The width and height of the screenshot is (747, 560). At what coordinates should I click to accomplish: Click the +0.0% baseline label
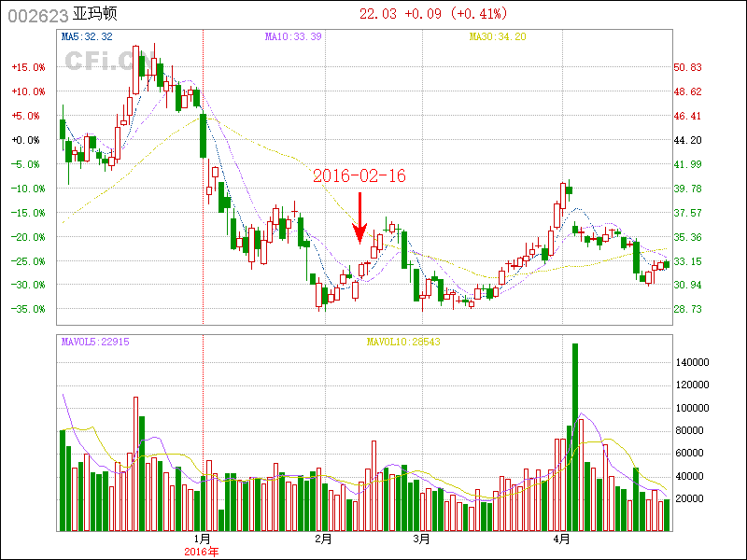[25, 141]
